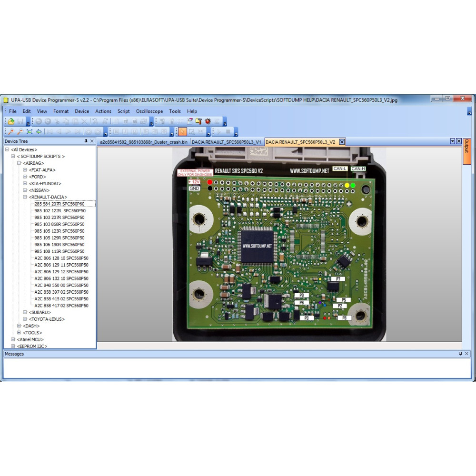Click the script run play icon
Image resolution: width=476 pixels, height=476 pixels.
219,131
